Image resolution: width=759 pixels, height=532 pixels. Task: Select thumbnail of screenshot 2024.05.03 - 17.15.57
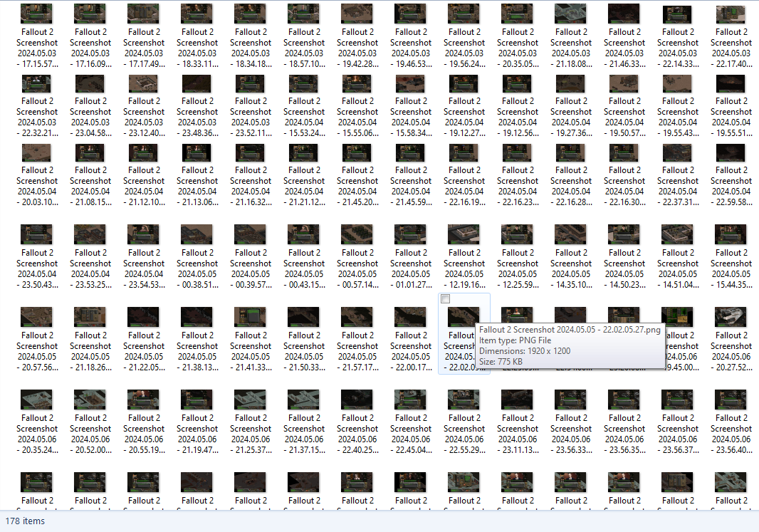tap(37, 14)
